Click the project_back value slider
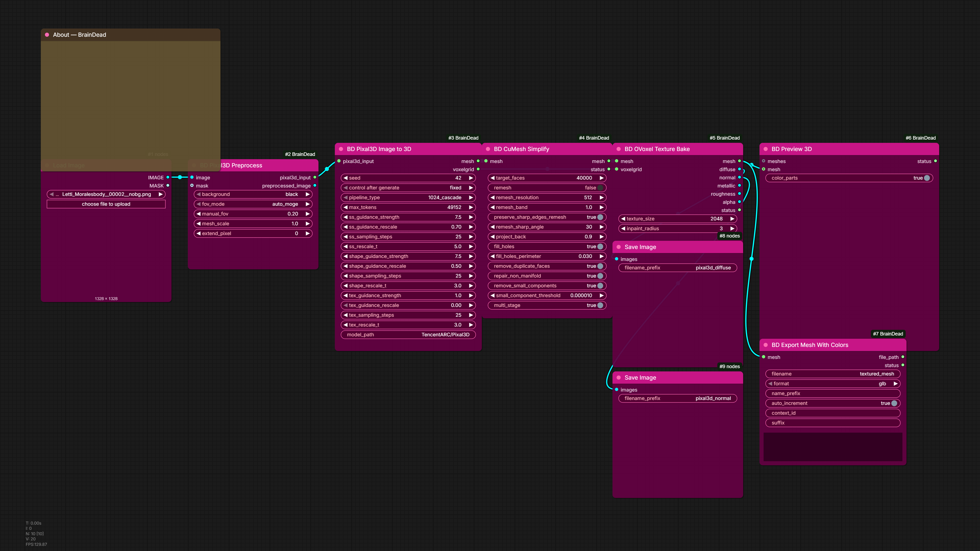This screenshot has width=980, height=551. (x=547, y=237)
